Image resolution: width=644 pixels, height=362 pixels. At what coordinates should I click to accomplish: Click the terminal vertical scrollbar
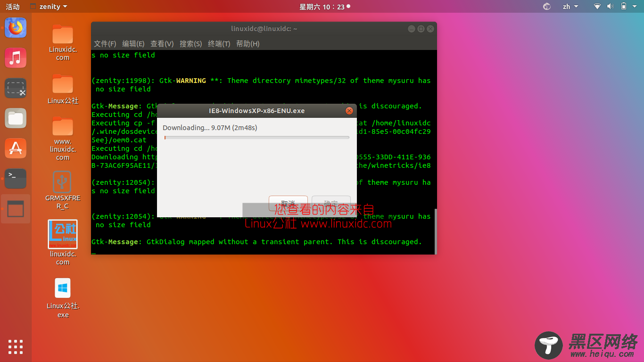pyautogui.click(x=435, y=231)
